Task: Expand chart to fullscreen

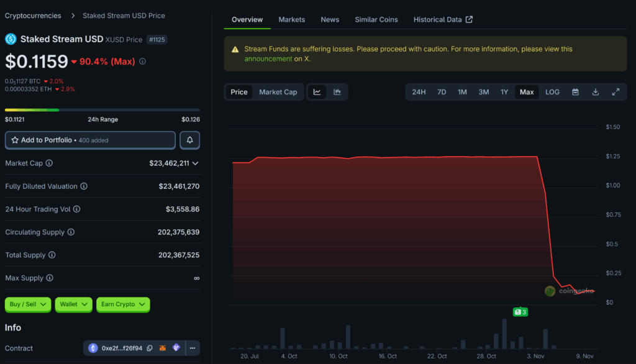Action: click(x=616, y=92)
